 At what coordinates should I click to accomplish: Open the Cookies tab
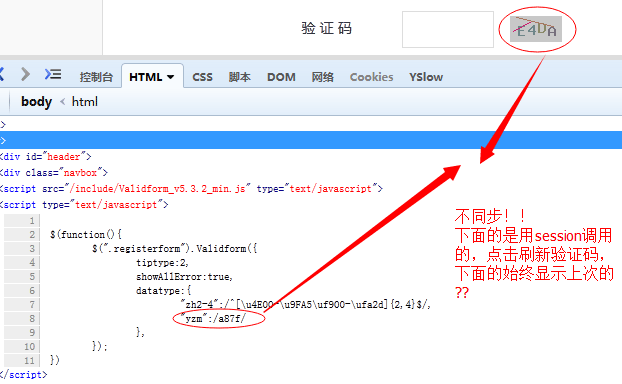click(371, 77)
